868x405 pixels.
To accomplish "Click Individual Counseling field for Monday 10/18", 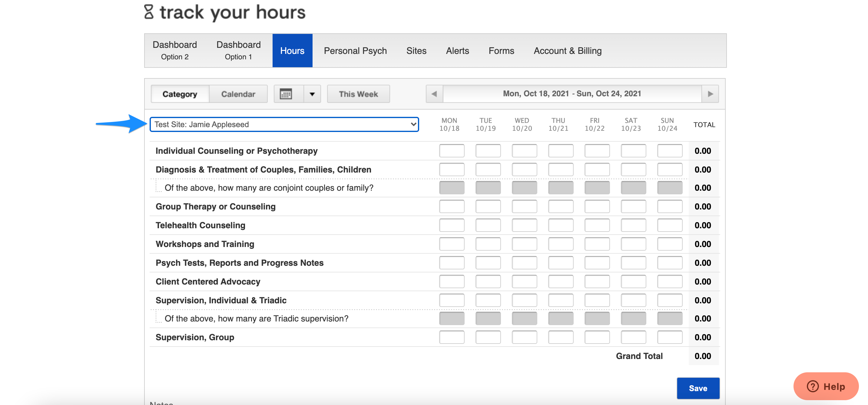I will click(x=452, y=151).
